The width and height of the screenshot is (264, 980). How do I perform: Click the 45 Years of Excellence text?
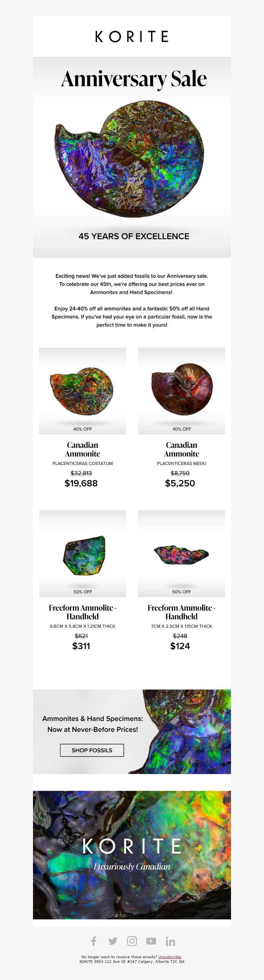(134, 236)
